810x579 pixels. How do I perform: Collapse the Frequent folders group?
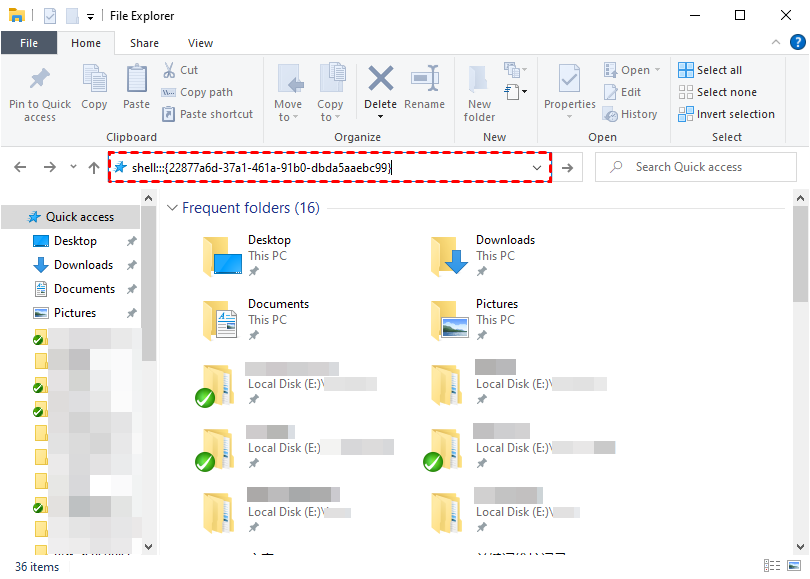[172, 208]
